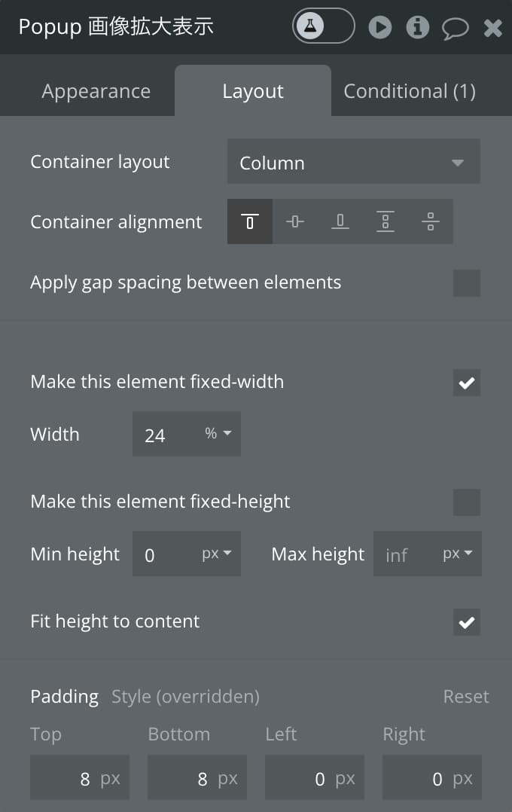The height and width of the screenshot is (812, 512).
Task: Open the Container layout Column dropdown
Action: pos(354,161)
